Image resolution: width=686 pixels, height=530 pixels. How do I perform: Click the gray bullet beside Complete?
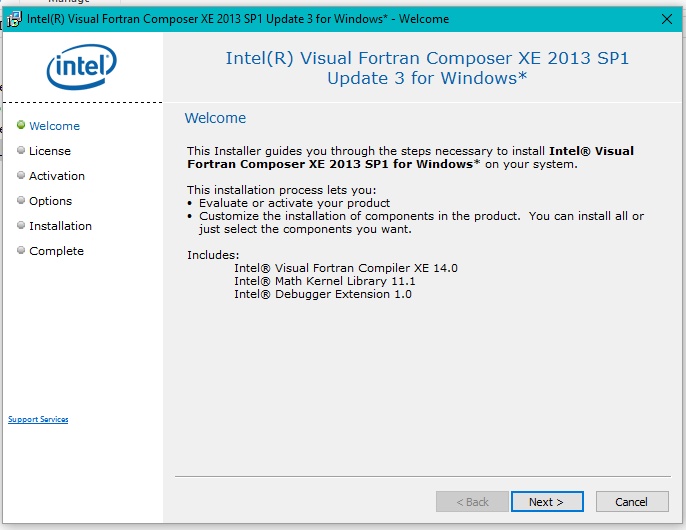click(21, 250)
